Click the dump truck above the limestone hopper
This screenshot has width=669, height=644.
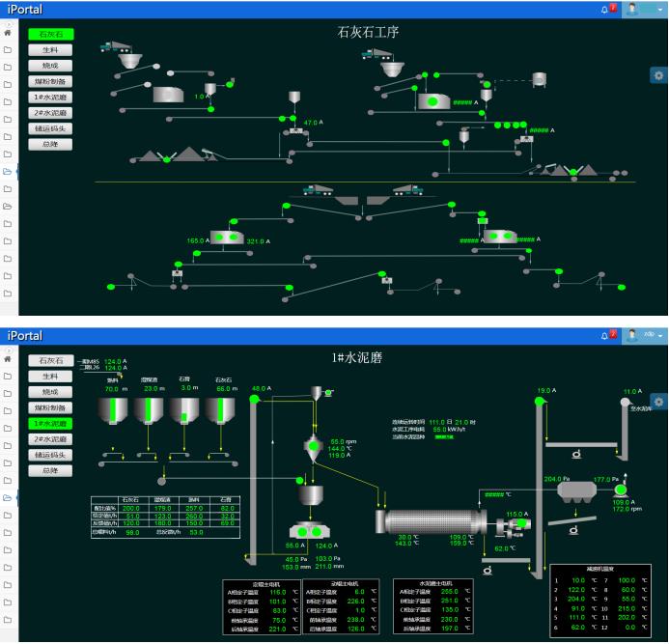tap(115, 45)
